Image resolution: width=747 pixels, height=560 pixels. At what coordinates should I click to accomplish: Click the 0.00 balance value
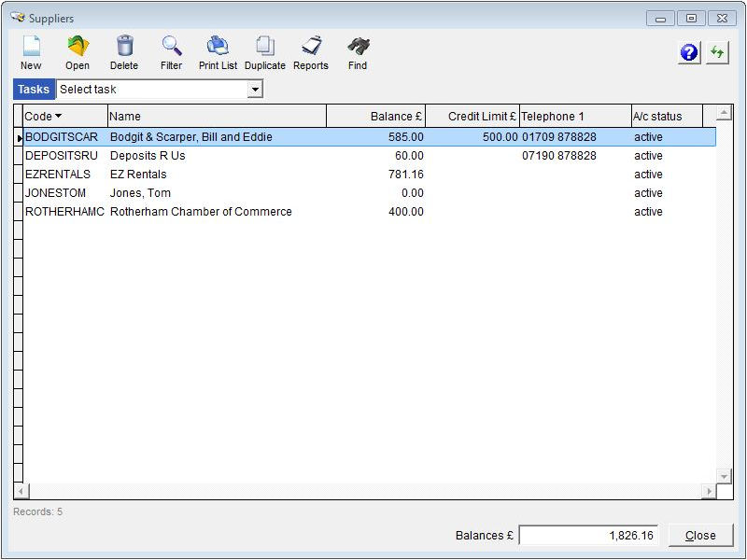(413, 193)
